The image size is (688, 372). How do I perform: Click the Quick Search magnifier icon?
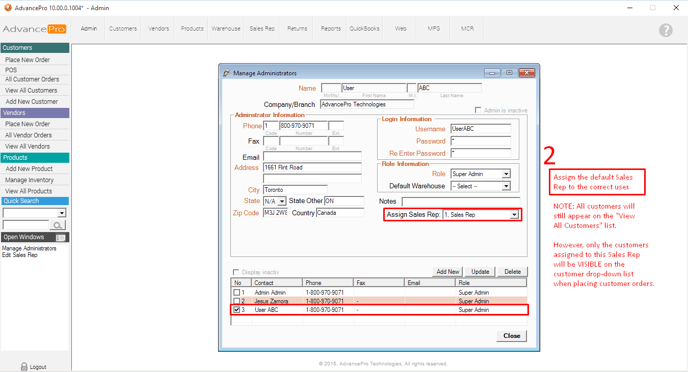point(57,225)
